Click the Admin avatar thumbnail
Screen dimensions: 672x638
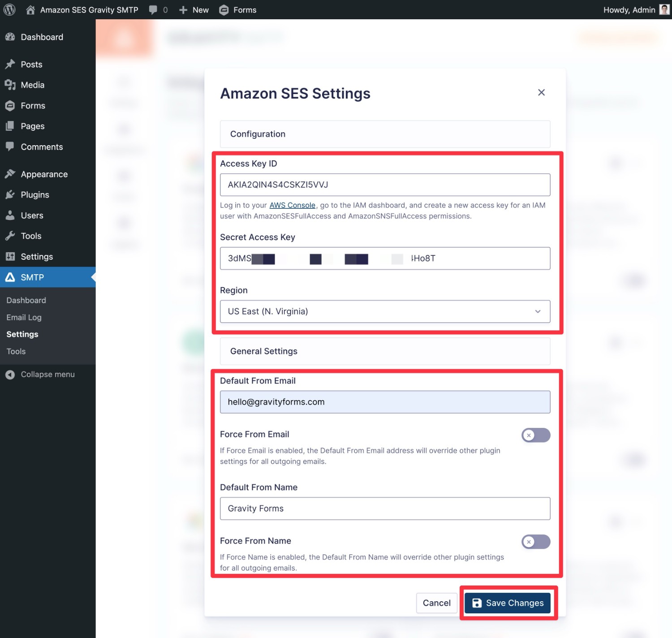(664, 9)
